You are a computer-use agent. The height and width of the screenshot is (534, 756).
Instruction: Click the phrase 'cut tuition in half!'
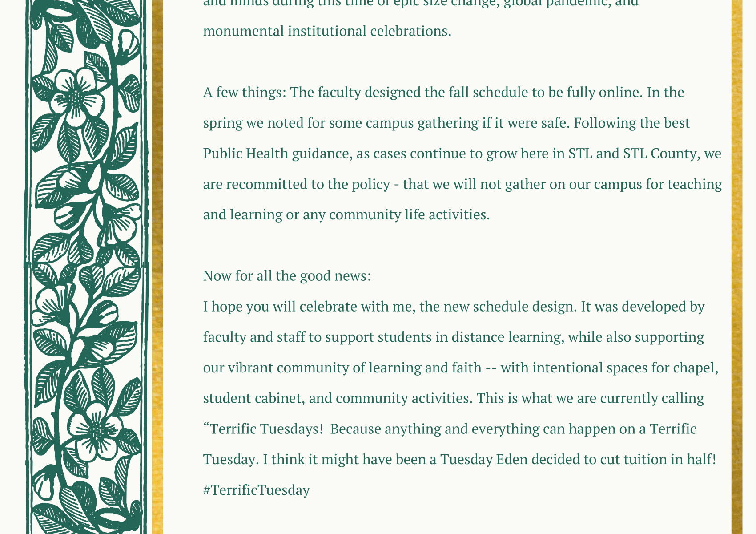[x=658, y=459]
